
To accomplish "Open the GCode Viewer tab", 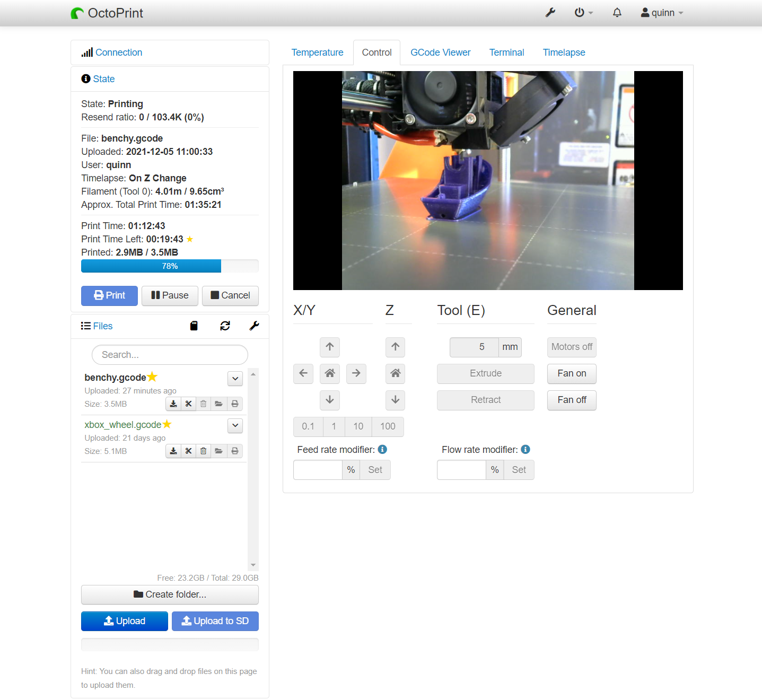I will click(440, 52).
